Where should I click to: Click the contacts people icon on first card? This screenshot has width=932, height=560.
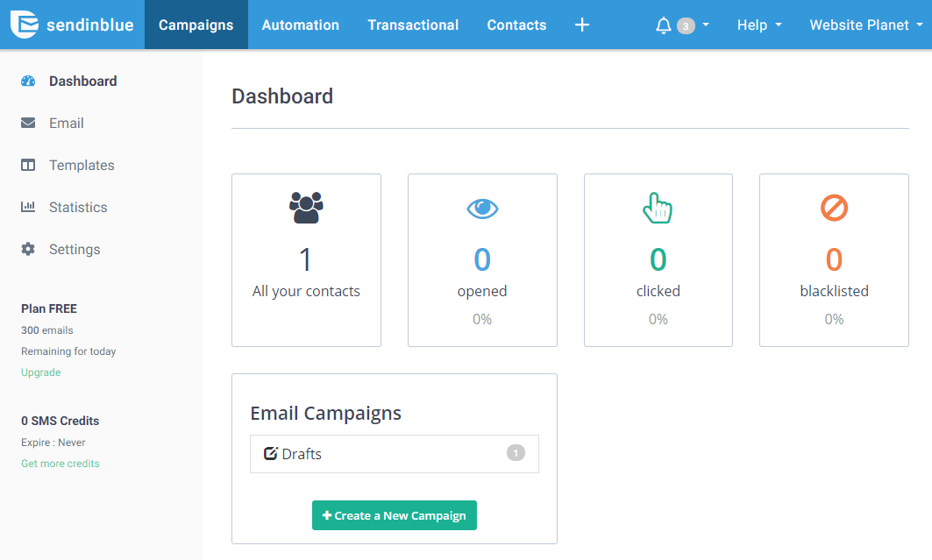pyautogui.click(x=306, y=209)
